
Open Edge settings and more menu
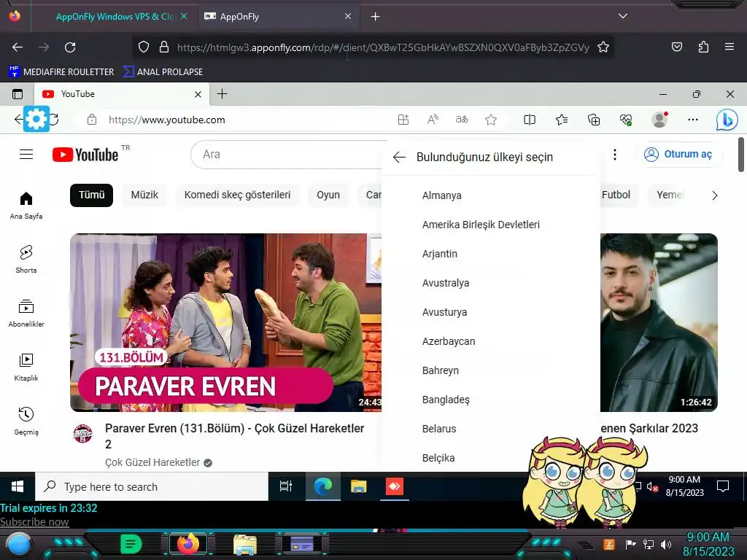[x=693, y=120]
